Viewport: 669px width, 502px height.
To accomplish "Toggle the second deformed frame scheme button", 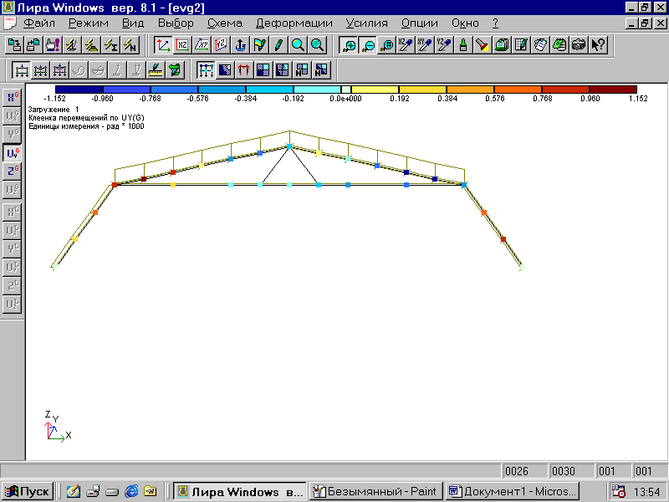I will click(40, 70).
